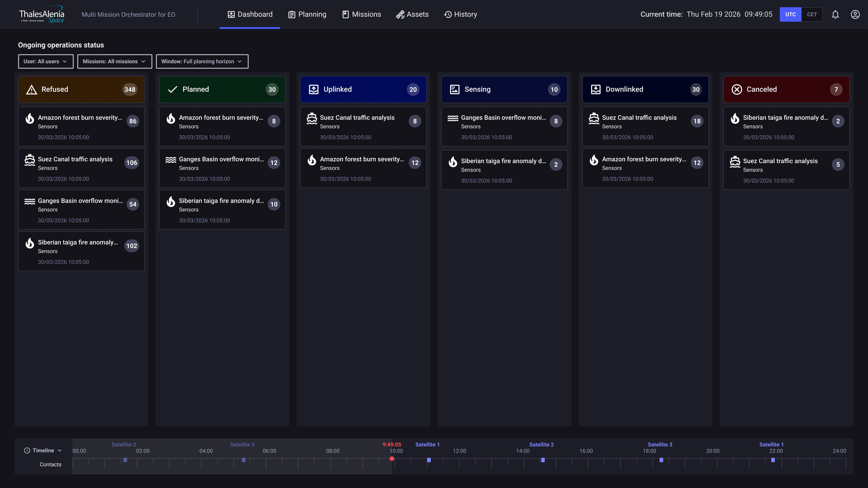
Task: Click 'Multi Mission Orchestrator for EO' title
Action: (x=128, y=14)
